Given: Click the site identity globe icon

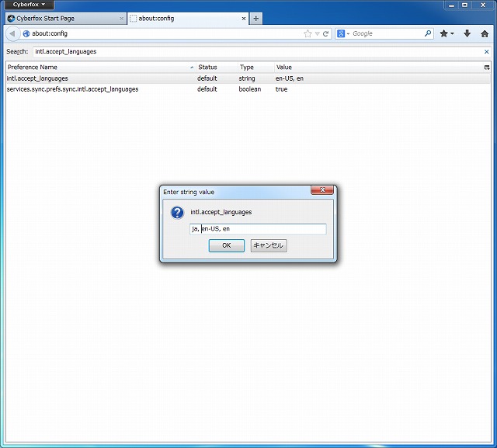Looking at the screenshot, I should click(x=26, y=33).
